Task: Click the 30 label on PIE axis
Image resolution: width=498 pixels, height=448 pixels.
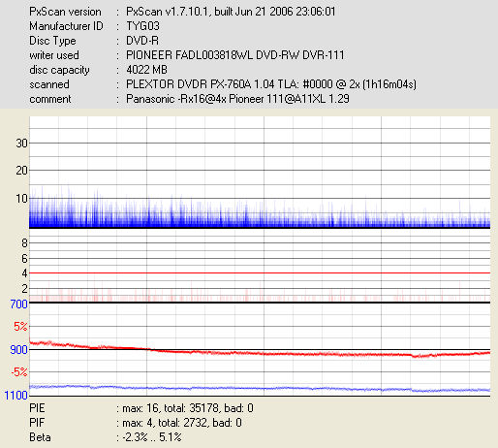Action: pos(21,143)
